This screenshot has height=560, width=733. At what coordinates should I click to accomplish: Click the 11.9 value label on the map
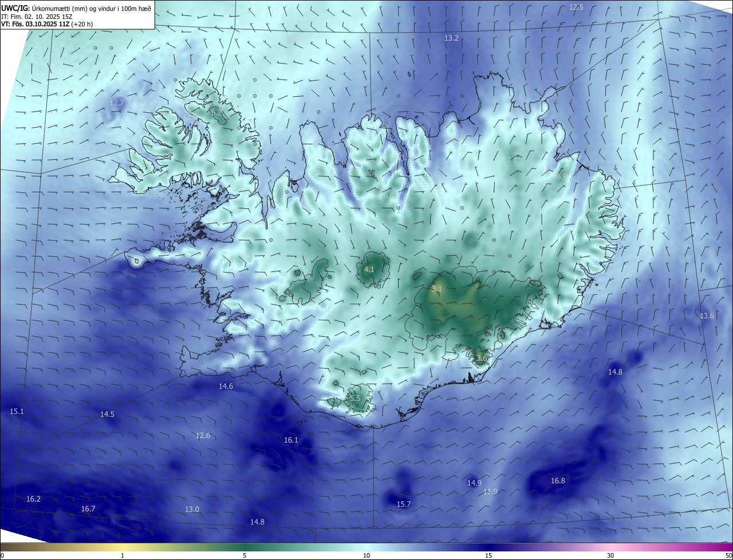tap(490, 492)
